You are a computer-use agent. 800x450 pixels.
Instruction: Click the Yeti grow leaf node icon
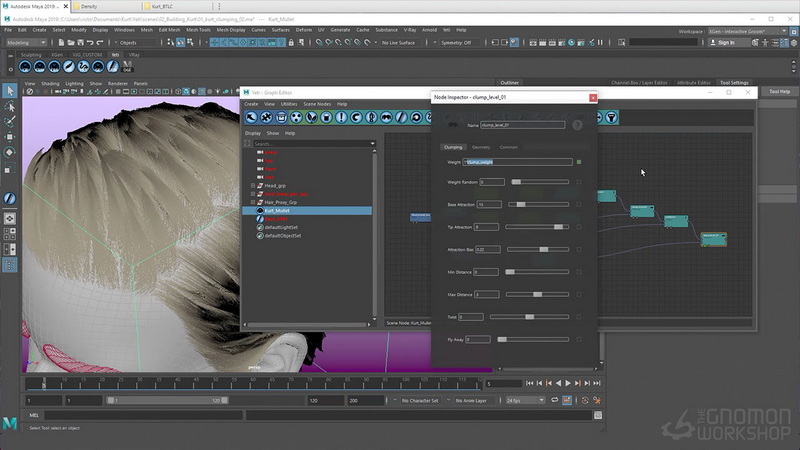311,117
